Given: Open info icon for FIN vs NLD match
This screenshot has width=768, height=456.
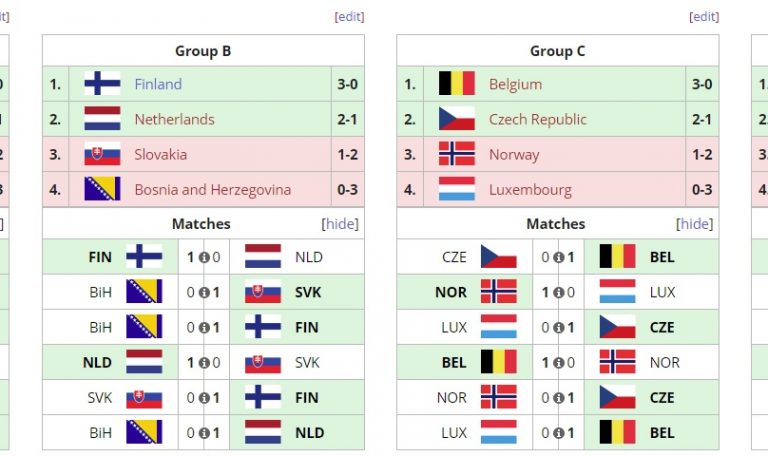Looking at the screenshot, I should [204, 257].
